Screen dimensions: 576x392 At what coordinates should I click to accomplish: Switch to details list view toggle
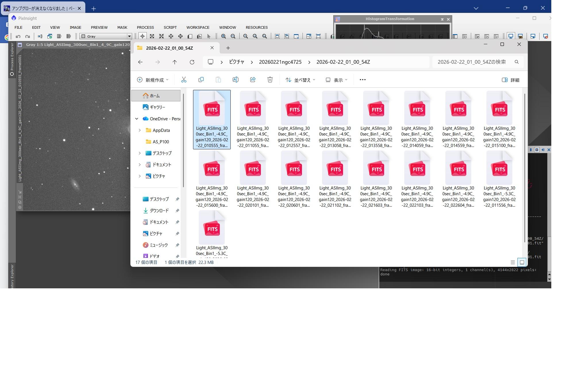tap(513, 262)
